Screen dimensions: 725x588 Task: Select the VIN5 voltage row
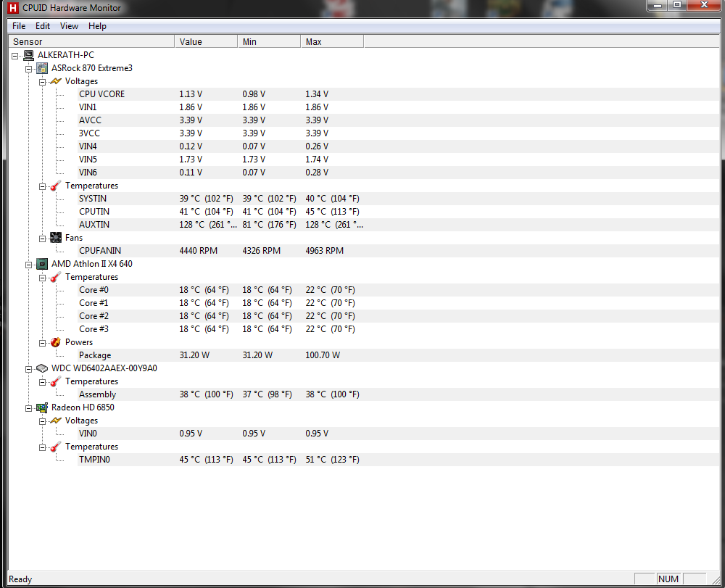coord(399,160)
